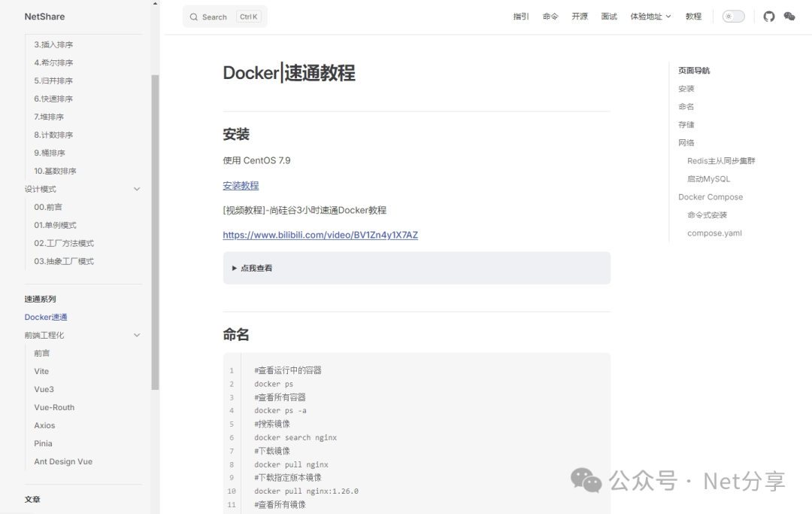This screenshot has width=812, height=514.
Task: Click the 命名 section heading
Action: coord(236,335)
